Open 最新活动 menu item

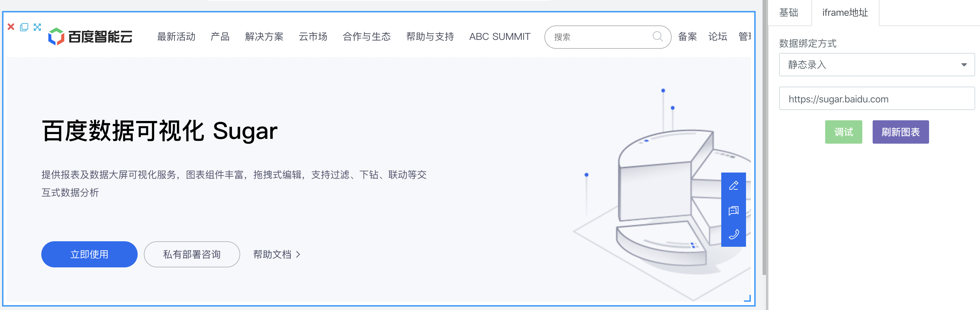tap(176, 36)
